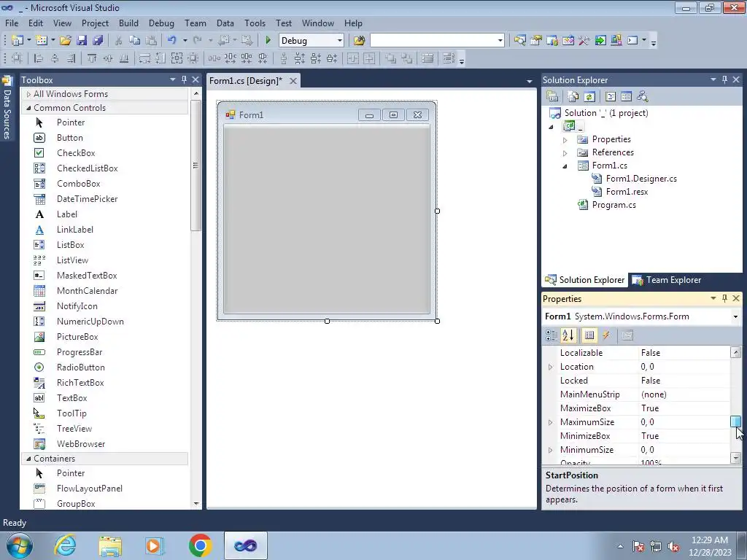This screenshot has height=560, width=747.
Task: Open the Tools menu
Action: click(255, 23)
